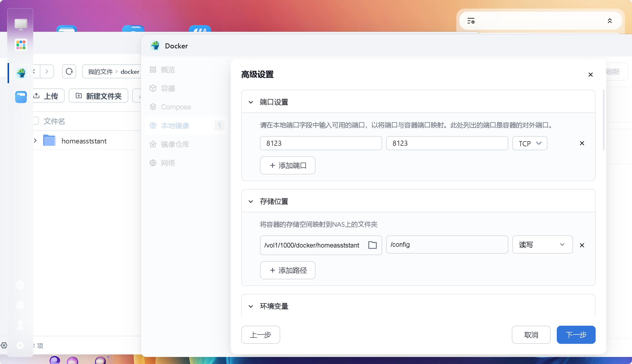
Task: Proceed with the 下一步 button
Action: [x=576, y=335]
